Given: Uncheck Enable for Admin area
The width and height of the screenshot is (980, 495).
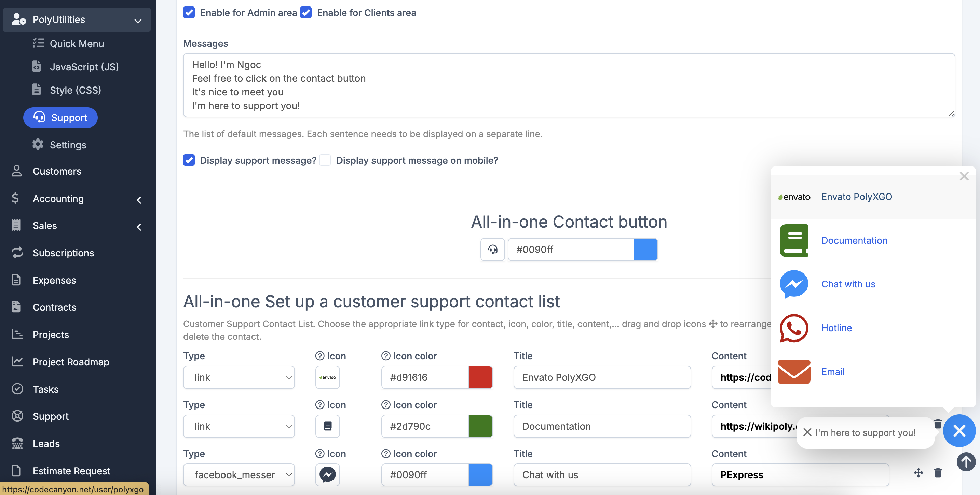Looking at the screenshot, I should click(189, 13).
